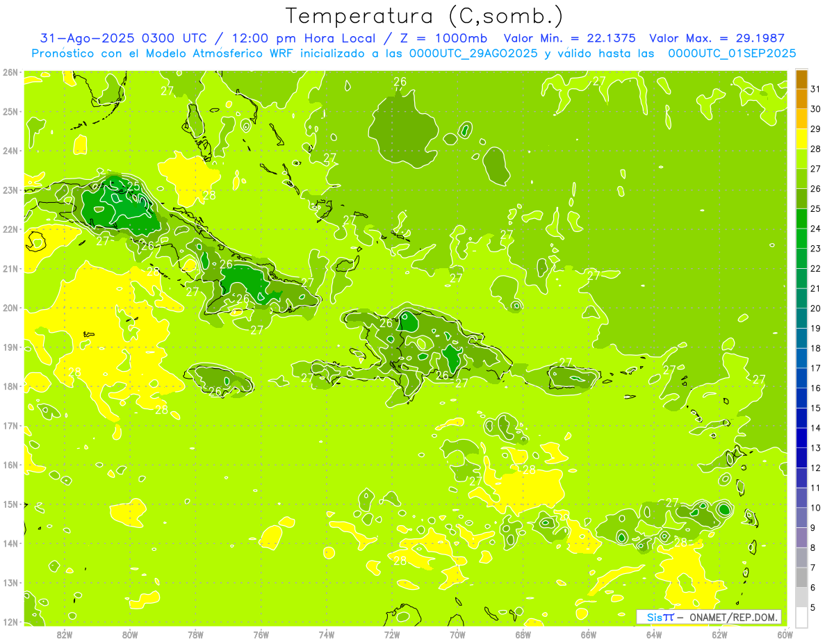The image size is (834, 644).
Task: Click the '60W' longitude axis label
Action: click(x=784, y=634)
